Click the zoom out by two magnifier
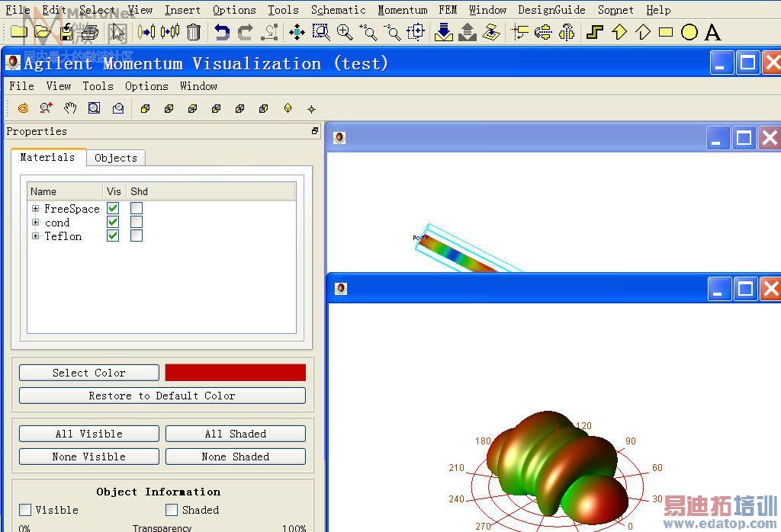 coord(392,32)
